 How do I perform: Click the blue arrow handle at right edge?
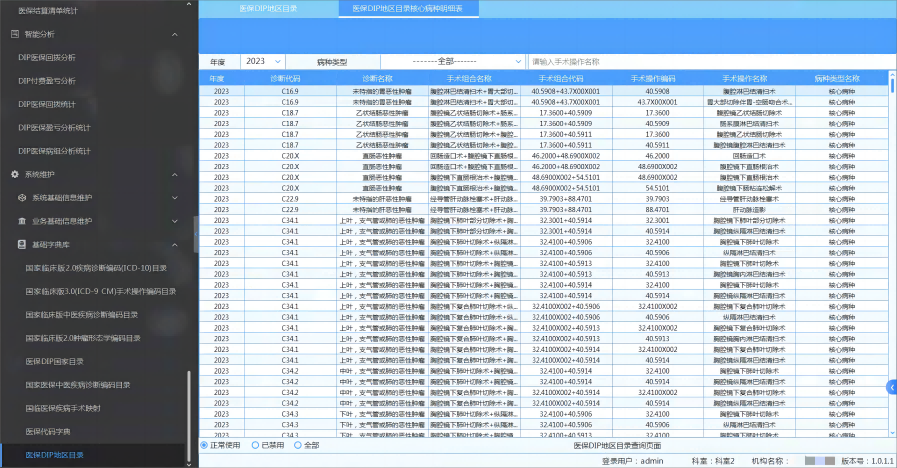(x=892, y=387)
